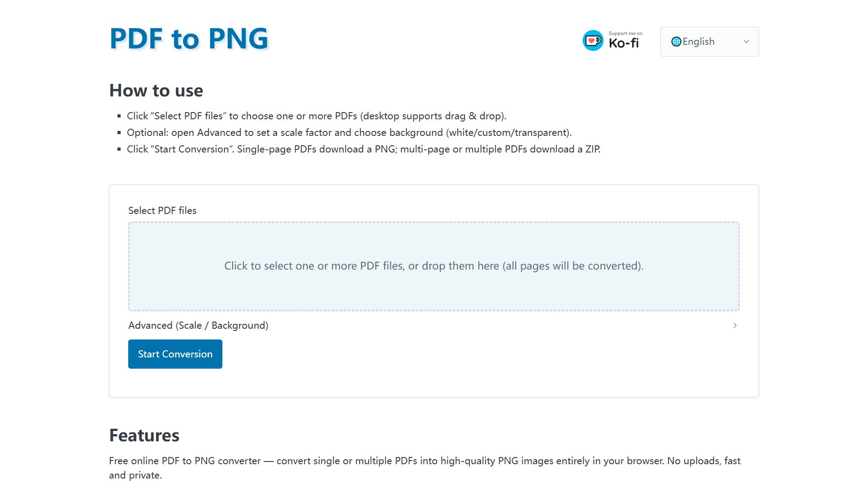Click the Free online PDF converter description paragraph
This screenshot has width=868, height=492.
[424, 468]
